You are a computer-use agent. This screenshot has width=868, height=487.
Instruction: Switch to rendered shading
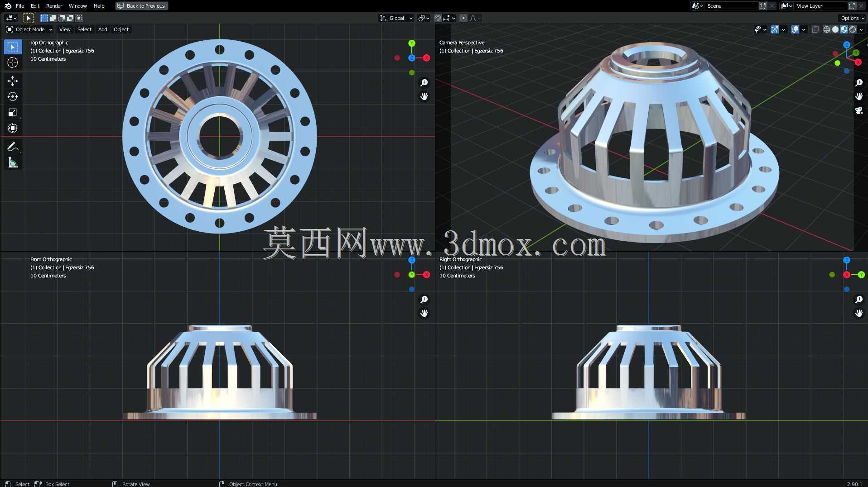[x=853, y=29]
